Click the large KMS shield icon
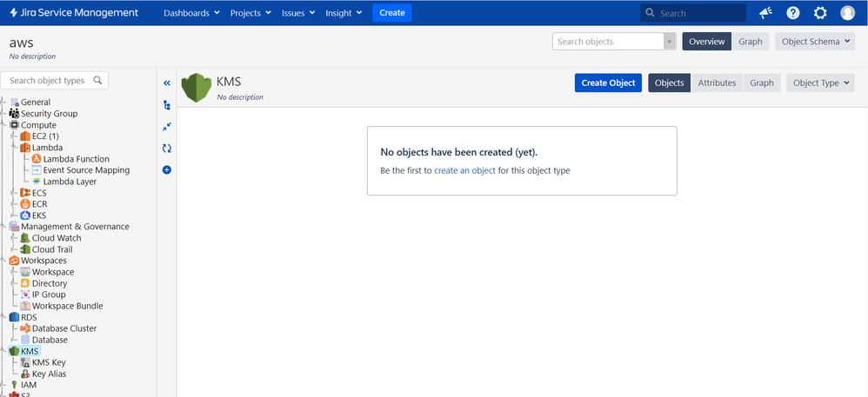The width and height of the screenshot is (868, 397). (197, 88)
